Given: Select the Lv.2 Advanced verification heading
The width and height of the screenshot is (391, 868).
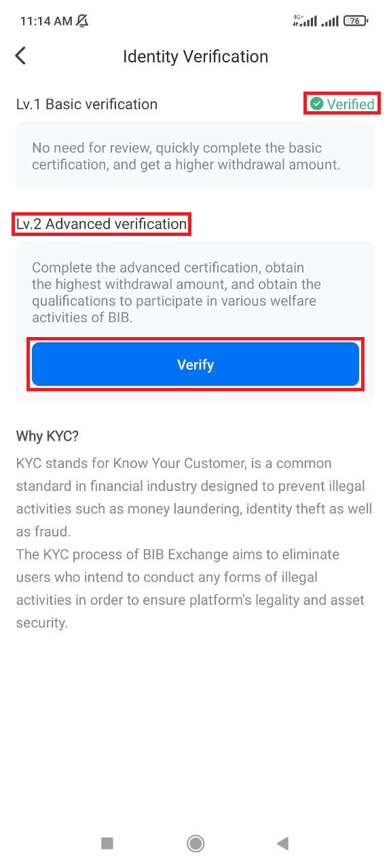Looking at the screenshot, I should 101,224.
